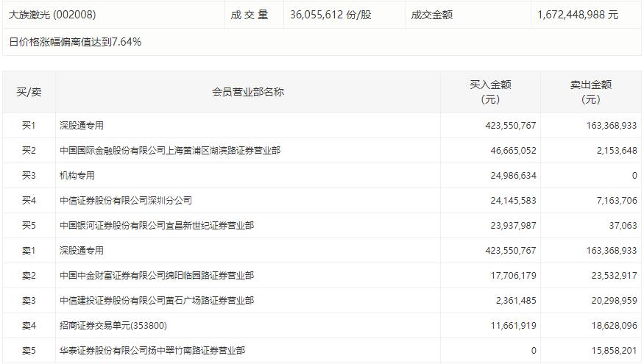The image size is (644, 364).
Task: Click sell amount 18,628,096
Action: click(614, 326)
